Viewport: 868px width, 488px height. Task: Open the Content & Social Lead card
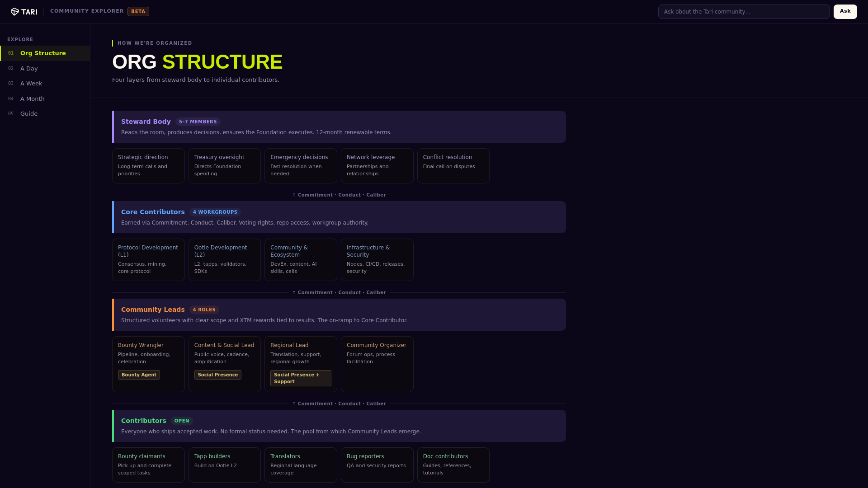225,364
